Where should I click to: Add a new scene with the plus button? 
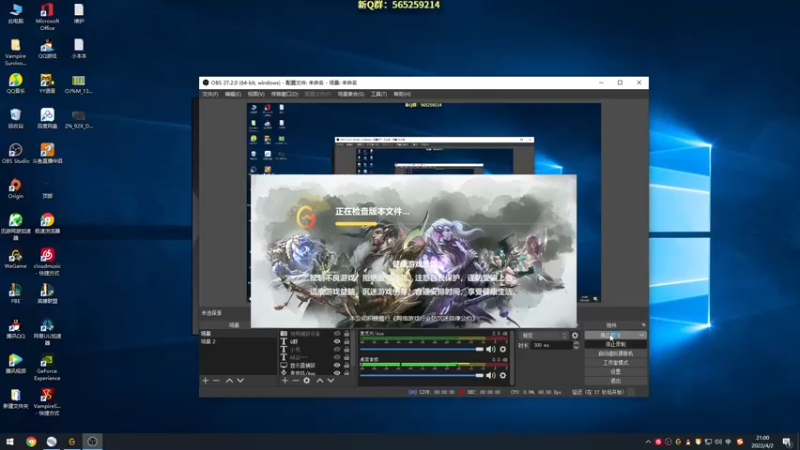coord(205,381)
